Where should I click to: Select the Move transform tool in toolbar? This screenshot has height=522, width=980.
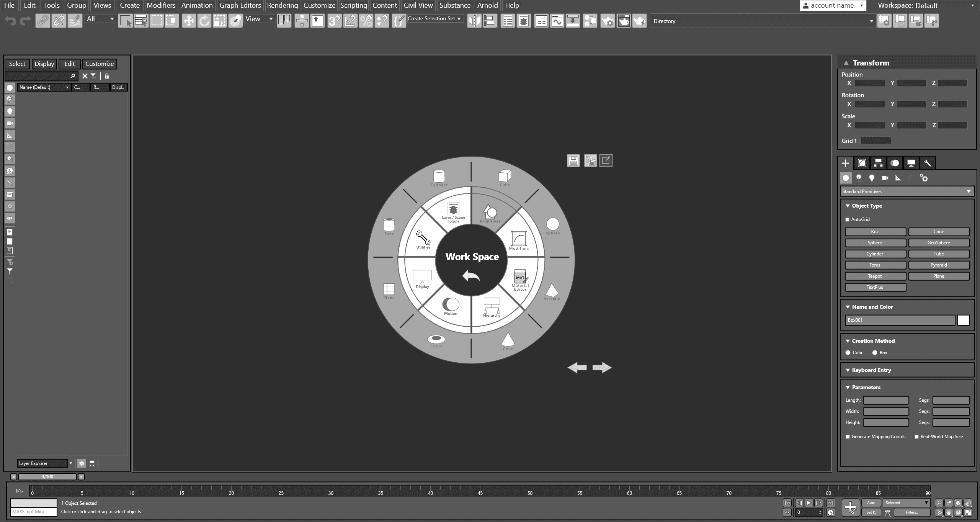(189, 21)
